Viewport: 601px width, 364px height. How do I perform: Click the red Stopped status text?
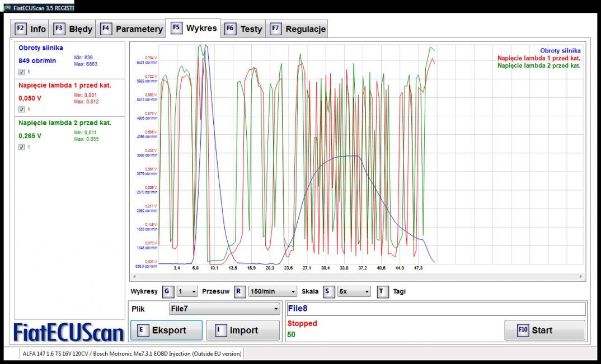(302, 323)
